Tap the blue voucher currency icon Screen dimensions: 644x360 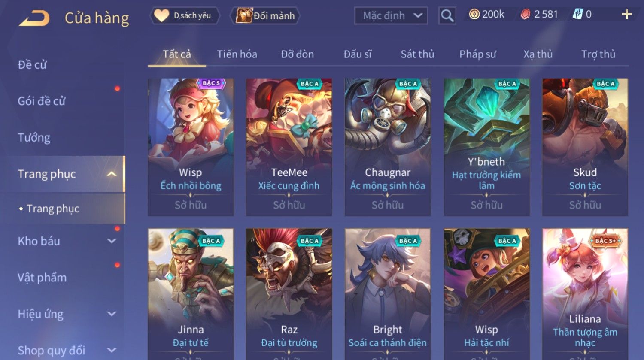coord(577,15)
